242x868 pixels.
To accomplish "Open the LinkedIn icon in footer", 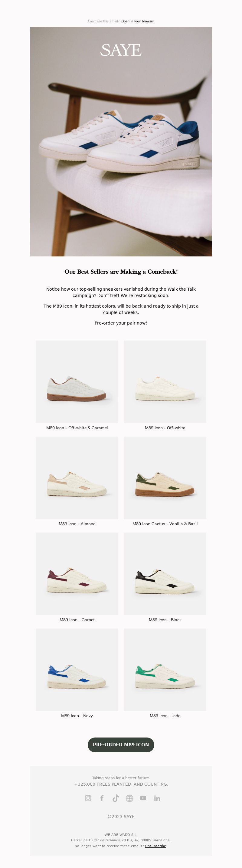I will coord(157,798).
